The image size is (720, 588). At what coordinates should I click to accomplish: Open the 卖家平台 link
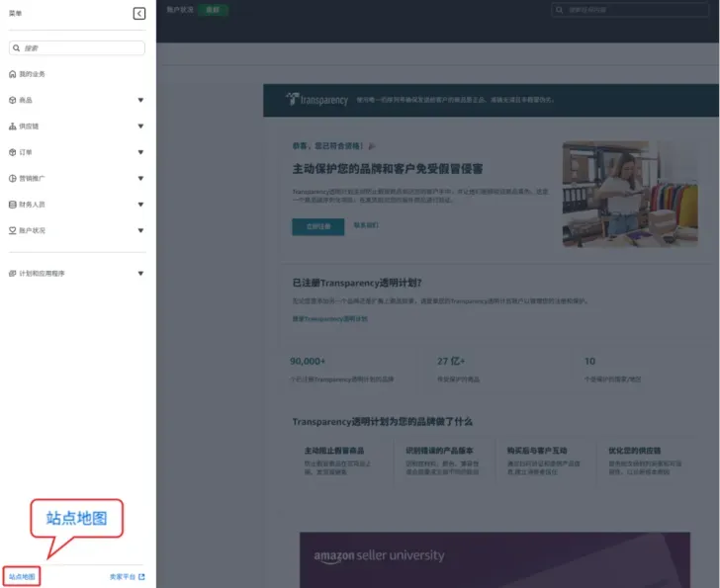tap(123, 576)
